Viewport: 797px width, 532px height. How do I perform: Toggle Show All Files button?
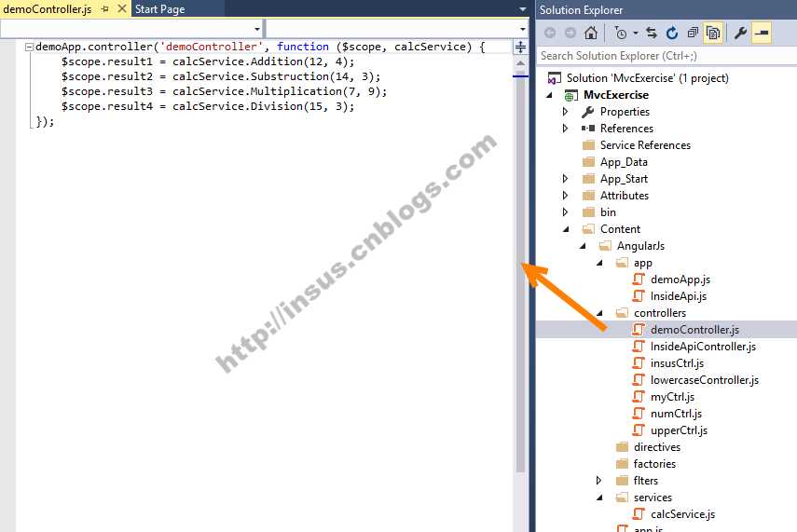point(713,33)
